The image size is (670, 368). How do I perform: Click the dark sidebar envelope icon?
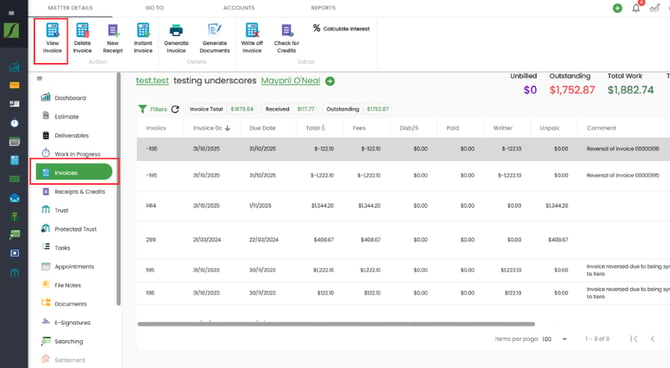coord(14,198)
